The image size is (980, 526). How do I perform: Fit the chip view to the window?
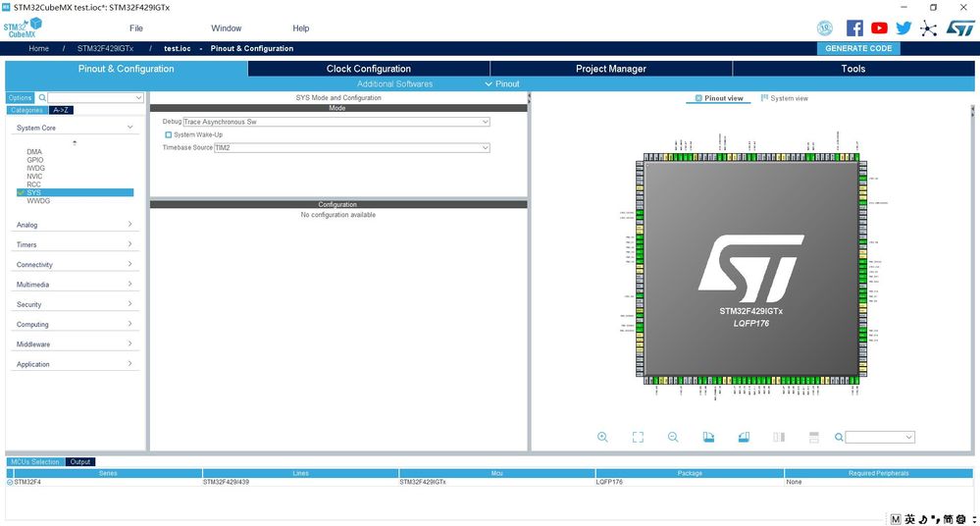coord(638,437)
